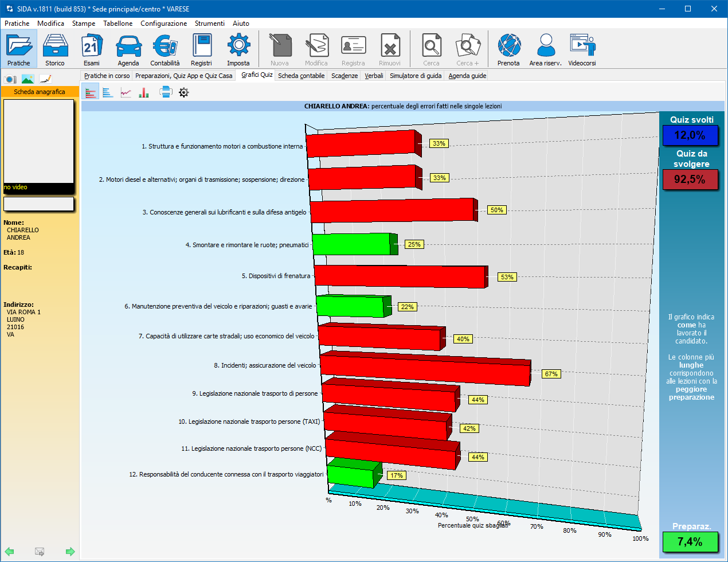The width and height of the screenshot is (728, 562).
Task: Click the Prenota globe icon
Action: click(x=508, y=49)
